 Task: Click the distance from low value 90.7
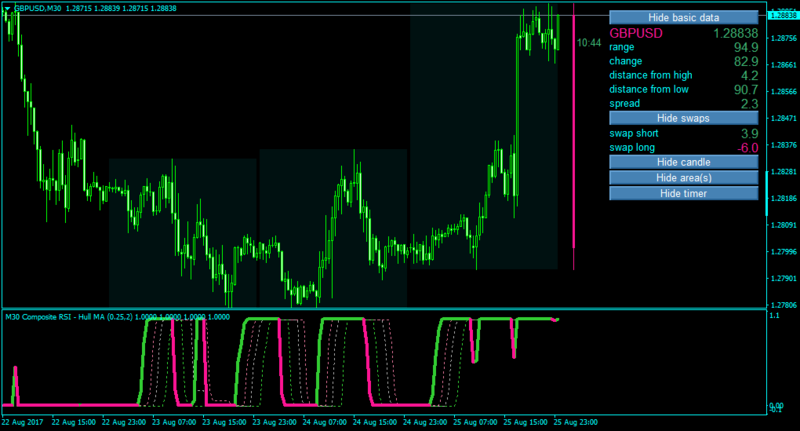pyautogui.click(x=746, y=90)
